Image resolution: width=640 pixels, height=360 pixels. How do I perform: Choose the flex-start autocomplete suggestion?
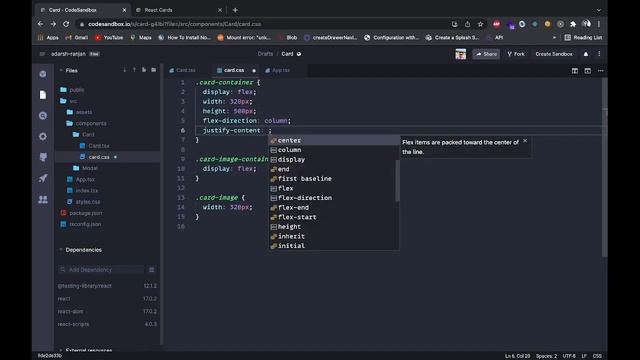coord(333,217)
